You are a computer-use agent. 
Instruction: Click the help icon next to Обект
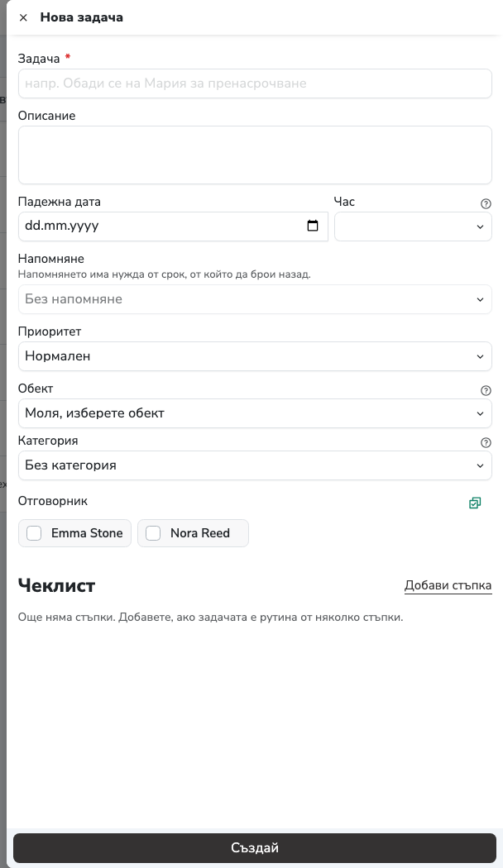pos(486,390)
